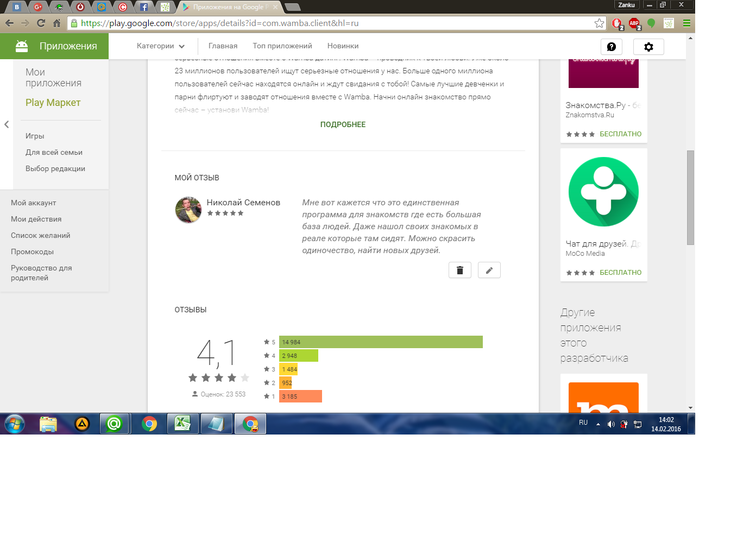Screen dimensions: 756x535
Task: Open the browser home page
Action: (56, 23)
